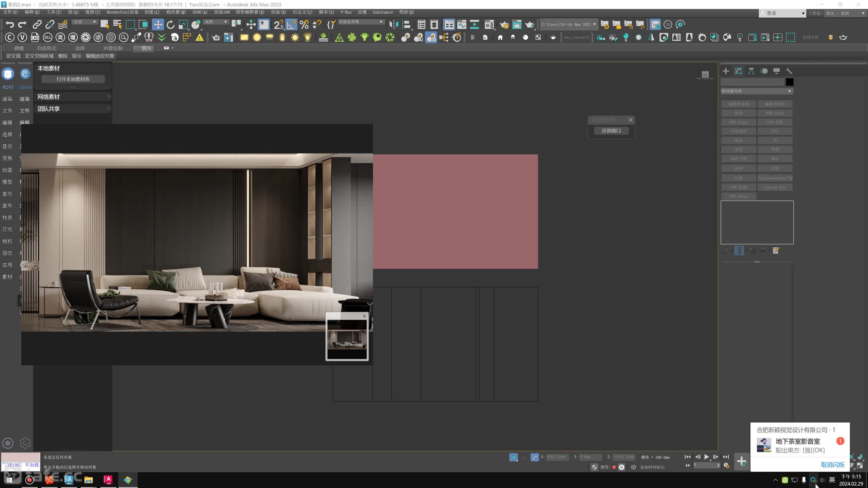Open the 创建选择集 named selection dropdown

pyautogui.click(x=361, y=22)
